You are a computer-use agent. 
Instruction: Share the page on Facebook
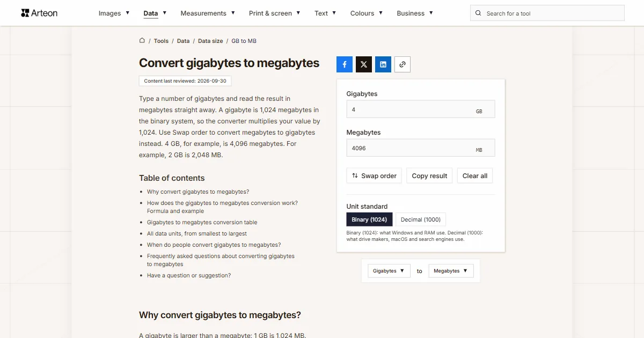click(x=345, y=64)
